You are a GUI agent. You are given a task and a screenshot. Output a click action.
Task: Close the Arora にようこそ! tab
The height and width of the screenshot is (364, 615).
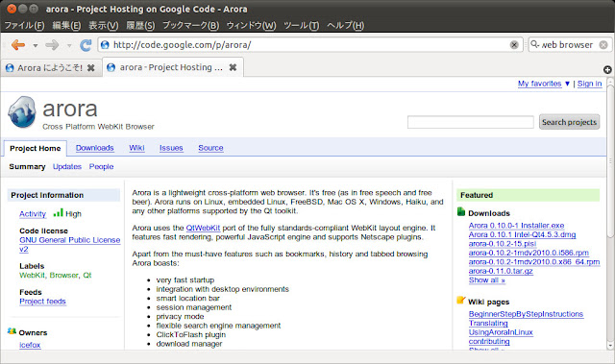coord(90,68)
